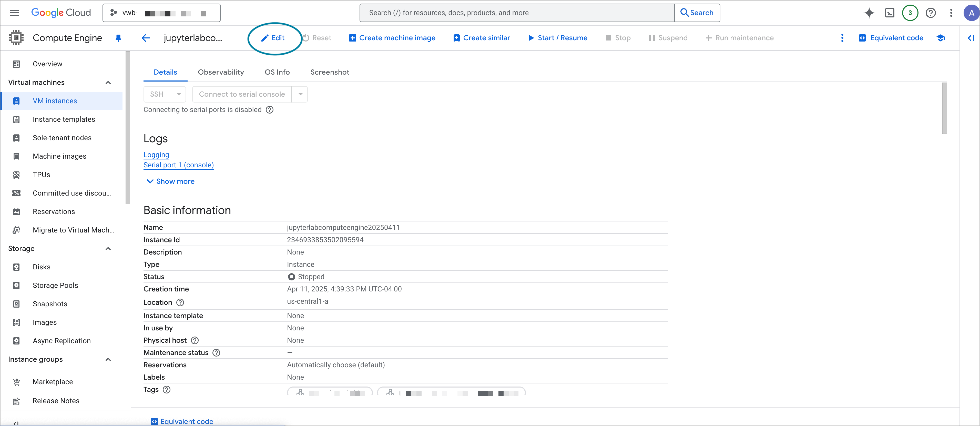Screen dimensions: 980x426
Task: Open Equivalent code link at page bottom
Action: point(182,421)
